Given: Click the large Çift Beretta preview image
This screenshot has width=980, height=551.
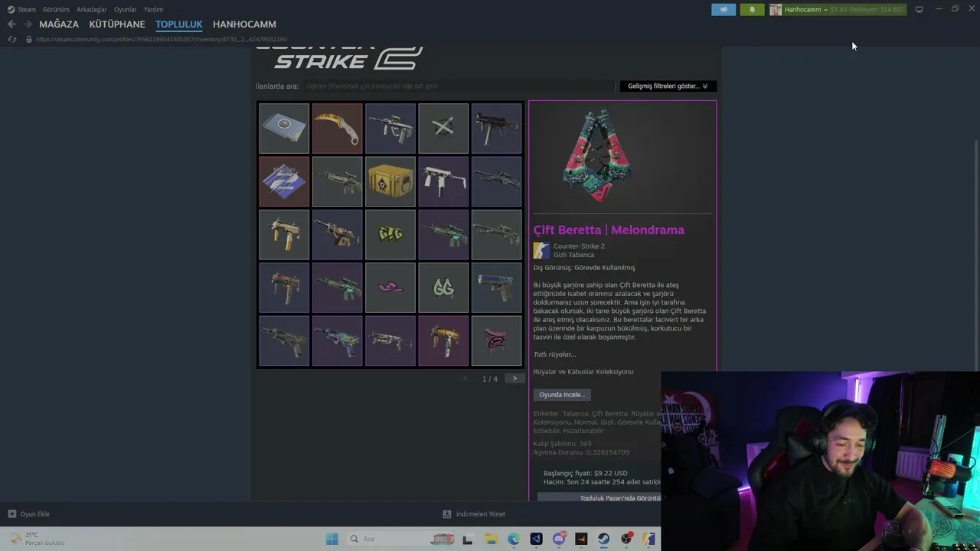Looking at the screenshot, I should tap(598, 156).
